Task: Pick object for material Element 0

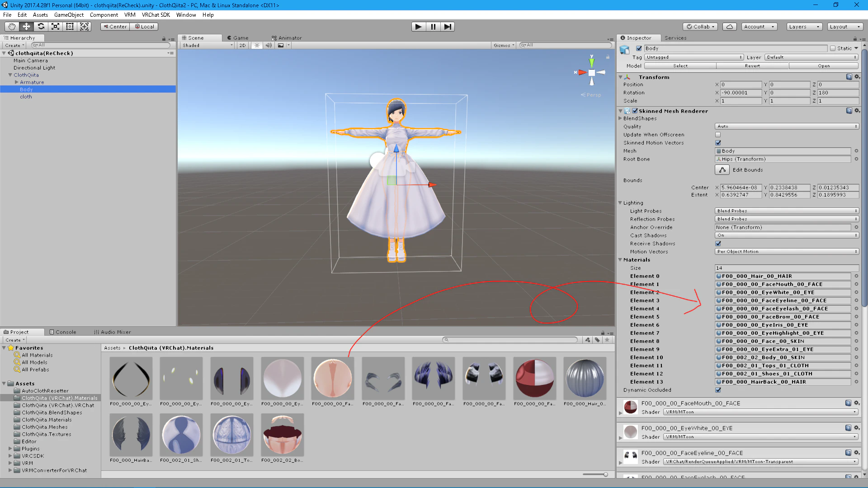Action: click(x=856, y=276)
